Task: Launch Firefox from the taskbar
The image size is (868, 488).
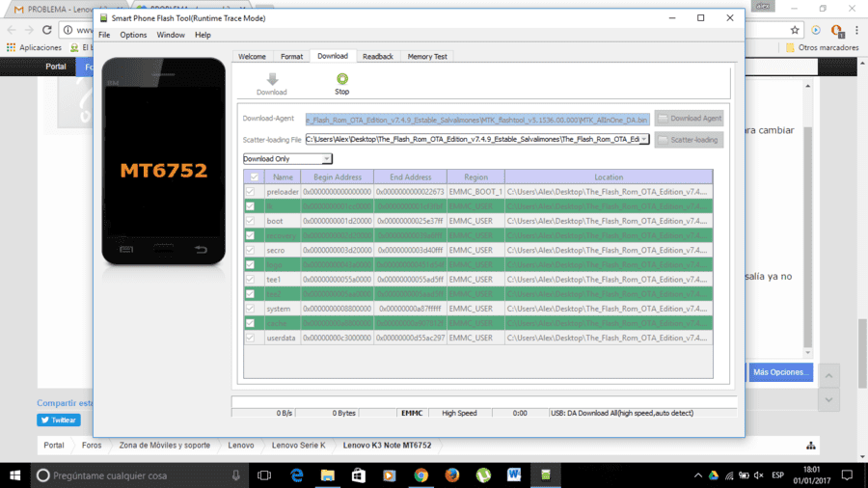Action: (x=452, y=475)
